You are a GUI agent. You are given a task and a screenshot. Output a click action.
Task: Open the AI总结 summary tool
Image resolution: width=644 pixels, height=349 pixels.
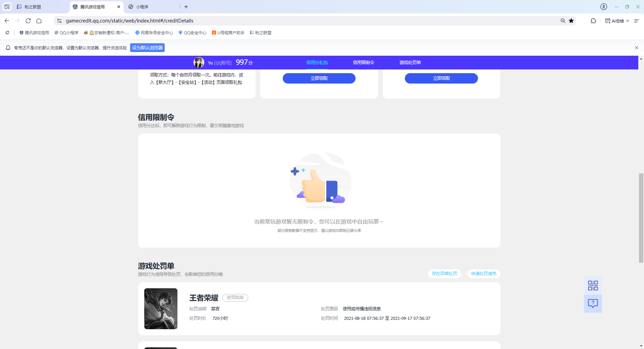(x=614, y=21)
